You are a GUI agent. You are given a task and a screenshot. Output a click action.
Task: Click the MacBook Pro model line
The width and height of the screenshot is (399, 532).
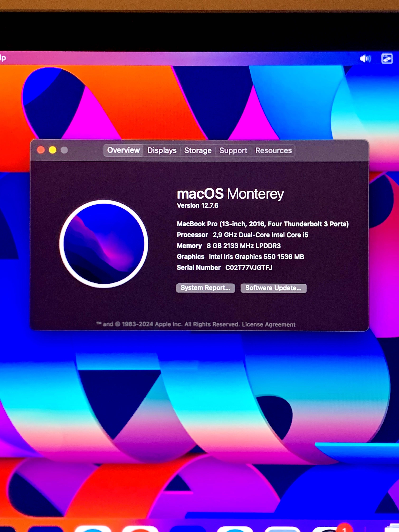263,224
